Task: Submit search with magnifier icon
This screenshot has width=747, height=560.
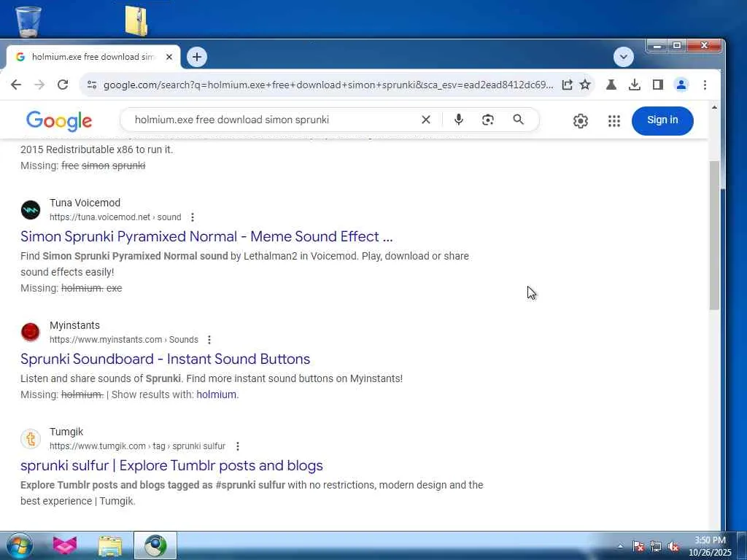Action: pyautogui.click(x=519, y=120)
